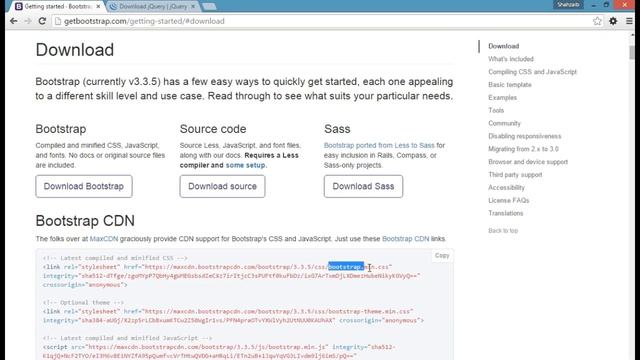This screenshot has height=360, width=640.
Task: Open Third party support sidebar link
Action: (515, 175)
